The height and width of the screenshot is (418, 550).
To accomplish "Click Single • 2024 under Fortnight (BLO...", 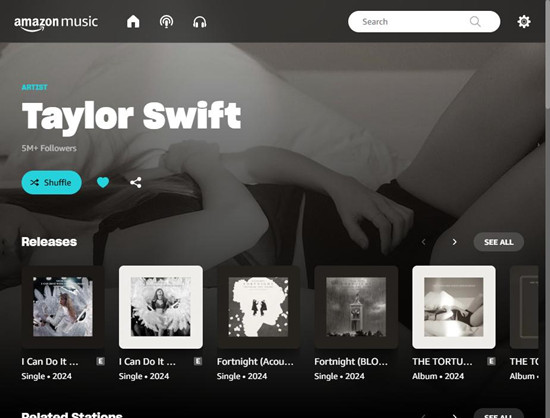I will point(339,376).
